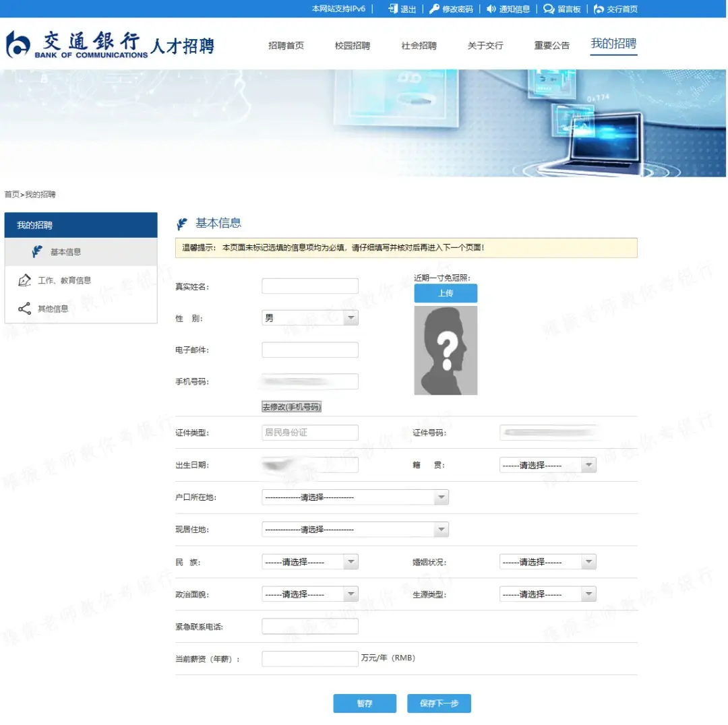Open the 民族 ethnicity dropdown
Viewport: 728px width, 725px height.
tap(309, 562)
